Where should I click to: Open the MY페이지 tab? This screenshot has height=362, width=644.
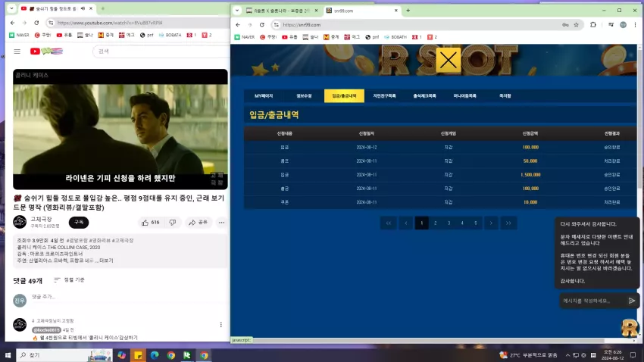tap(264, 96)
